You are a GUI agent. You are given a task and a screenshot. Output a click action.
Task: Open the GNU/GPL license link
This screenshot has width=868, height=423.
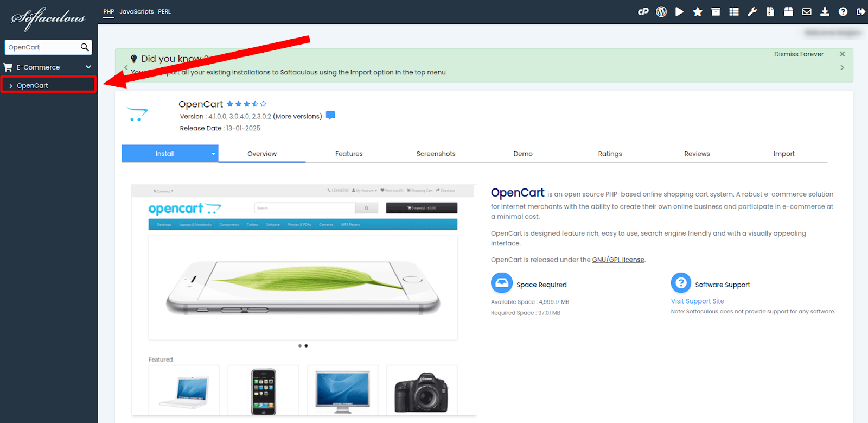pyautogui.click(x=618, y=260)
